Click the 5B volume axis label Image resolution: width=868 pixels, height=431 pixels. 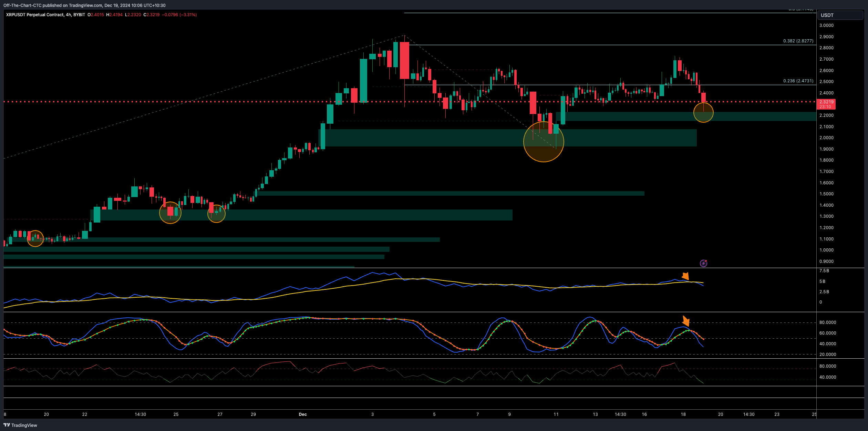point(822,281)
